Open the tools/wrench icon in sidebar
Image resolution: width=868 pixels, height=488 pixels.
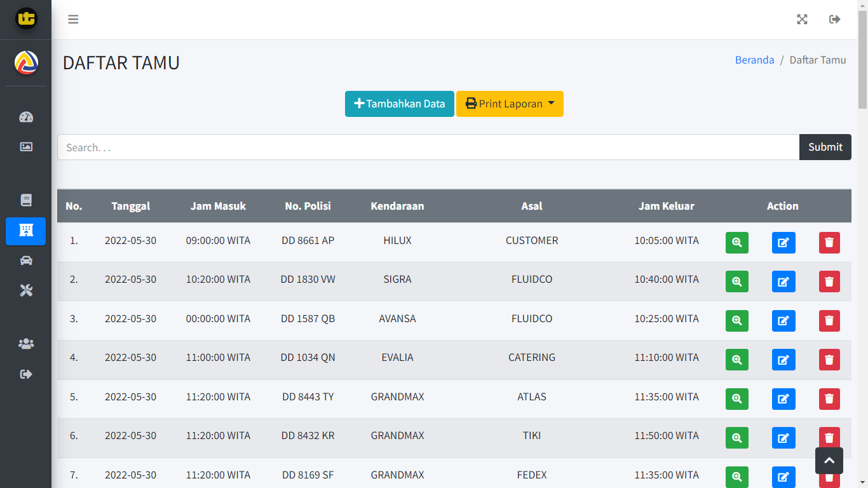[25, 290]
